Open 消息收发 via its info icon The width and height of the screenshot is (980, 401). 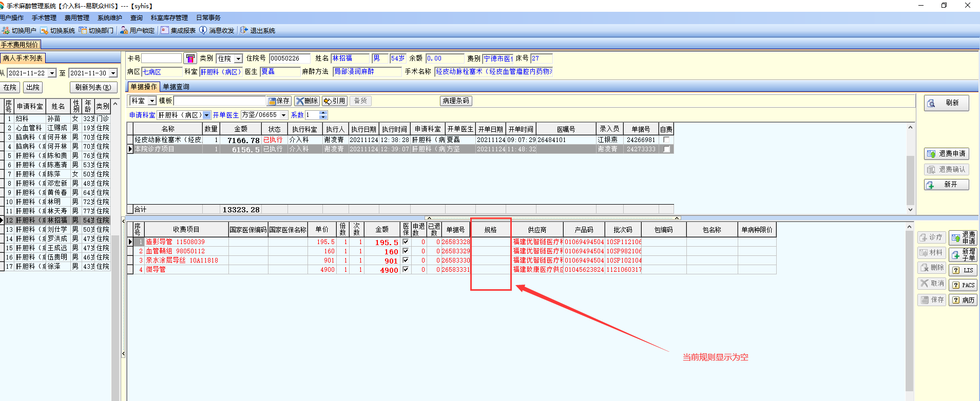tap(203, 31)
